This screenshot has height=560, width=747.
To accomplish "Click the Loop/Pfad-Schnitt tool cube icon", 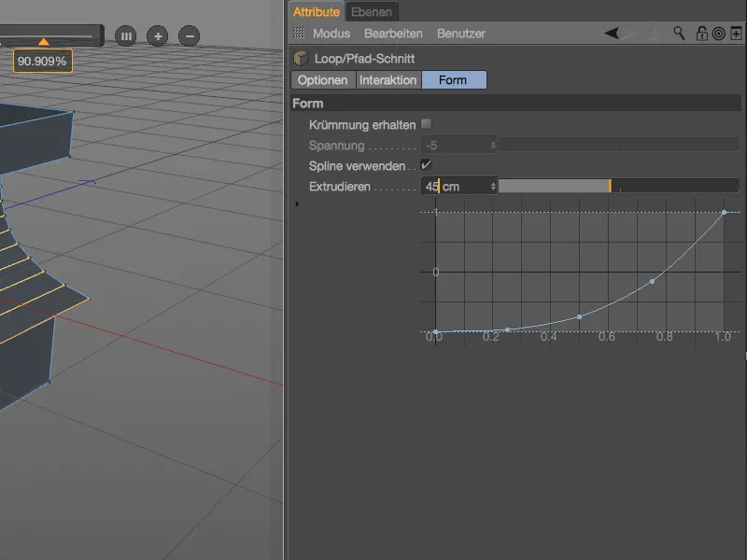I will (x=301, y=58).
